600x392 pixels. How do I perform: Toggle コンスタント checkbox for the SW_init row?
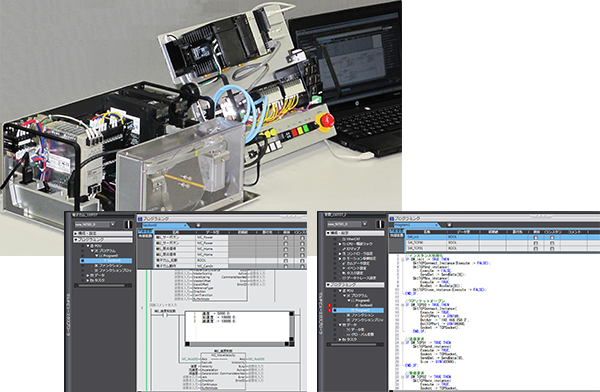coord(552,238)
